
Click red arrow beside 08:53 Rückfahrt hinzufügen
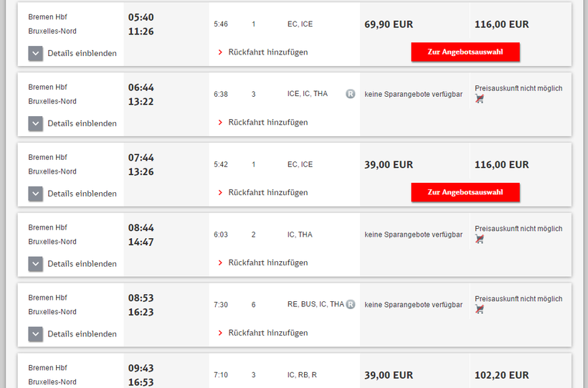tap(220, 333)
